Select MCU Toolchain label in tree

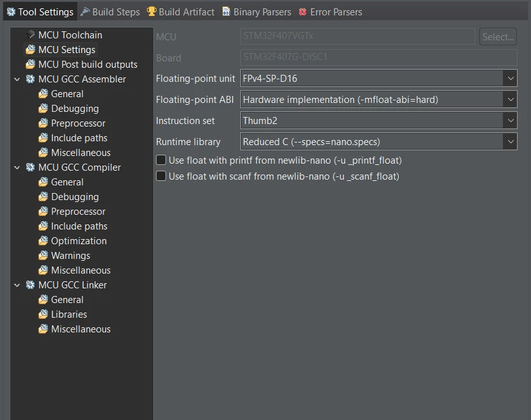[x=70, y=35]
